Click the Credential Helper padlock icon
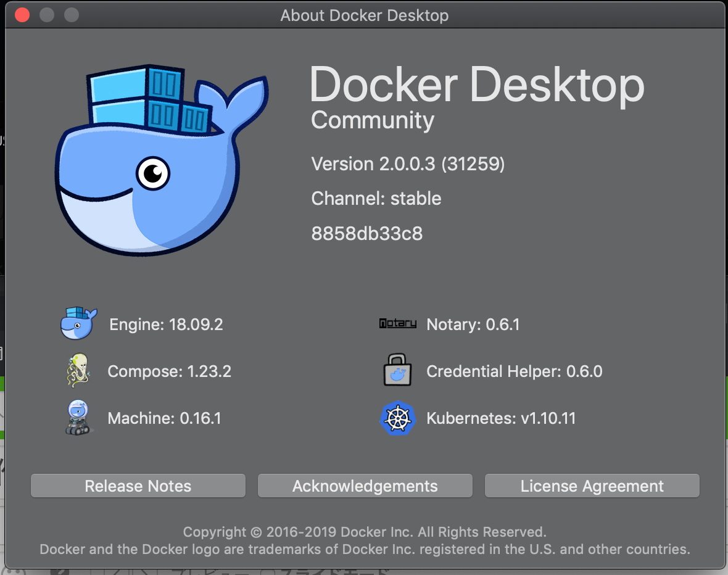 [x=397, y=371]
